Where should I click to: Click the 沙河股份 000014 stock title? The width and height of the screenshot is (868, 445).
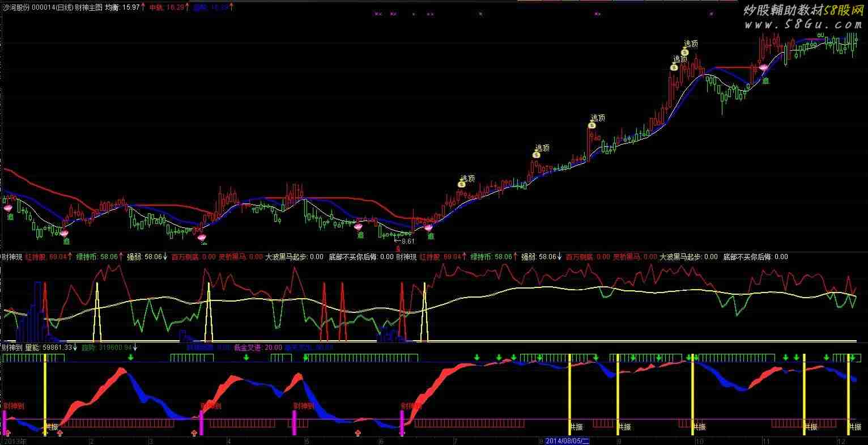point(26,7)
